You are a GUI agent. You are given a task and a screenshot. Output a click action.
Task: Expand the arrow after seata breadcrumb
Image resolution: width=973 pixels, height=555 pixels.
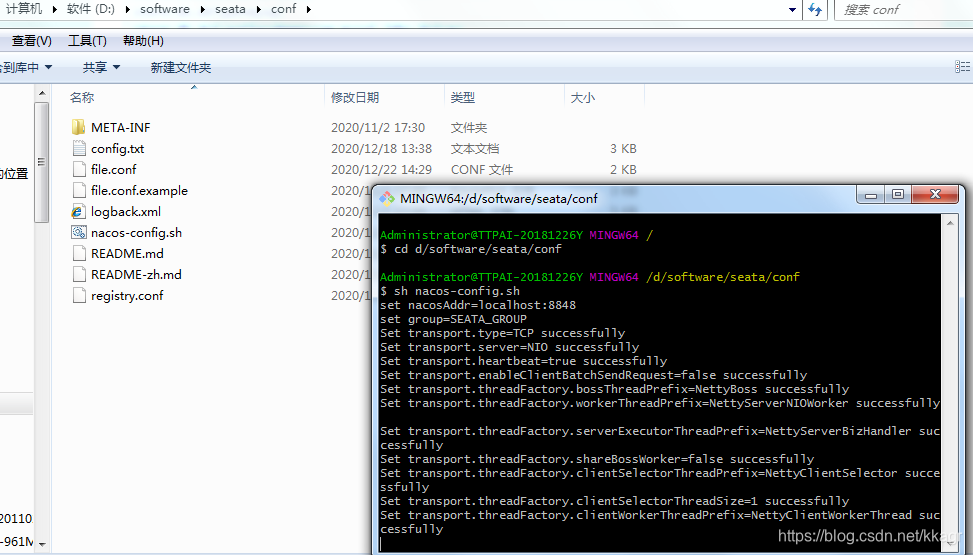(x=258, y=9)
